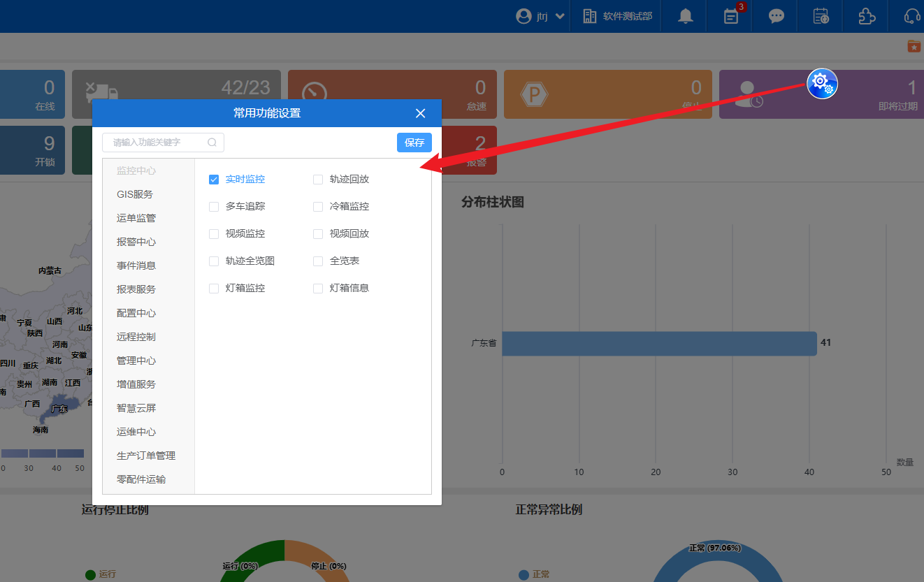Uncheck the 实时监控 checkbox
This screenshot has width=924, height=582.
(215, 180)
